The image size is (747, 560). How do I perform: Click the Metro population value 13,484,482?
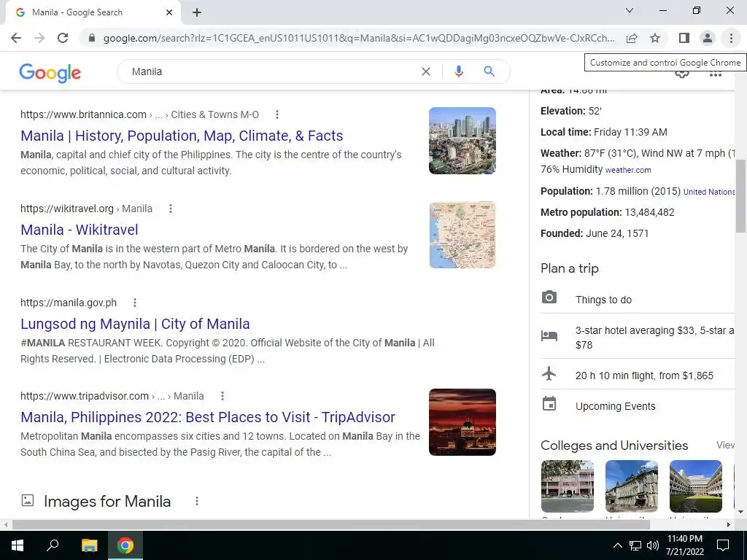[x=649, y=212]
